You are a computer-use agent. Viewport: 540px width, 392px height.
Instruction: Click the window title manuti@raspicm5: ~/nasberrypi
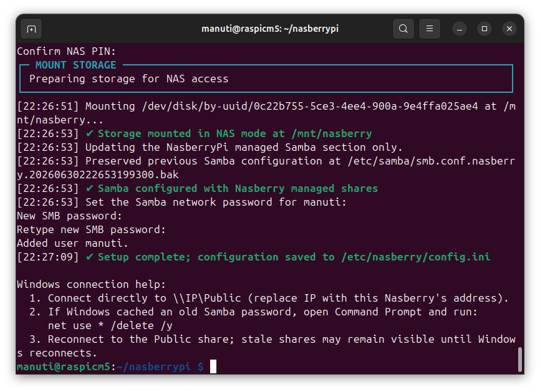[270, 29]
